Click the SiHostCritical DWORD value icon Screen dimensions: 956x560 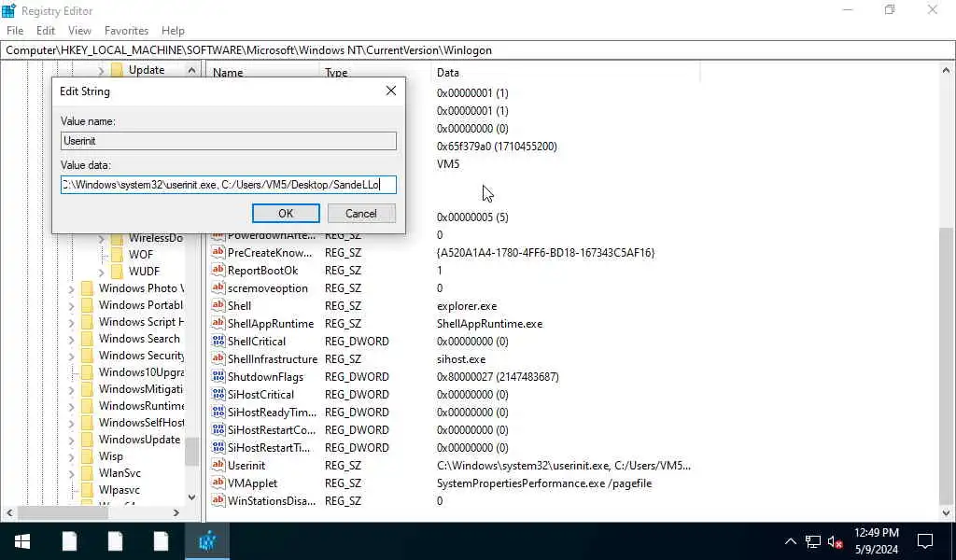pos(218,394)
